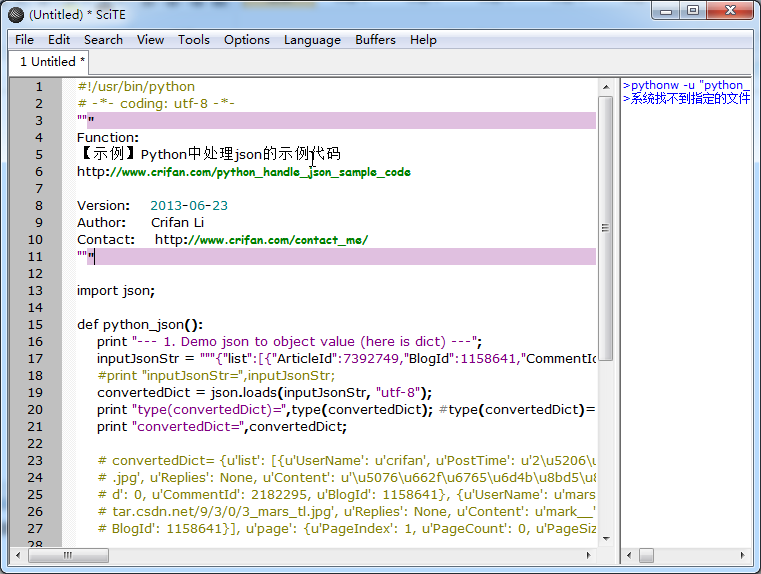
Task: Select the "1 Untitled *" tab
Action: (x=52, y=62)
